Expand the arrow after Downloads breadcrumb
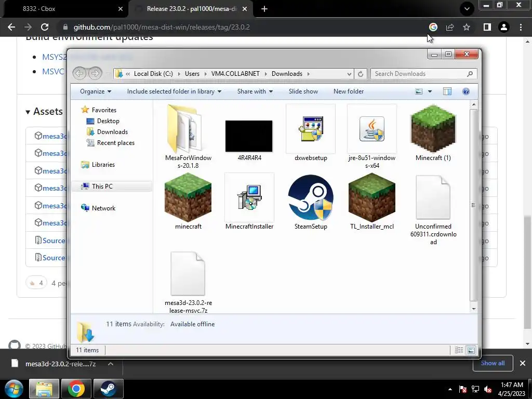The width and height of the screenshot is (532, 399). coord(309,74)
